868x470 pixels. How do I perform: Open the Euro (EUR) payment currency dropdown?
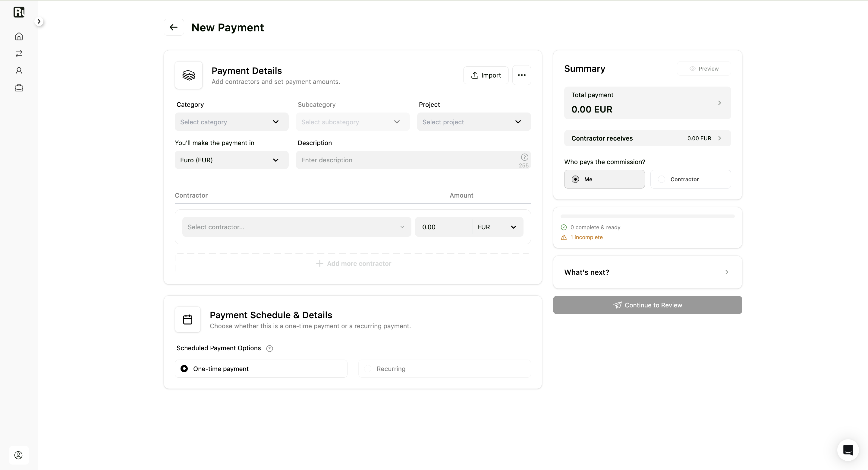(x=231, y=160)
